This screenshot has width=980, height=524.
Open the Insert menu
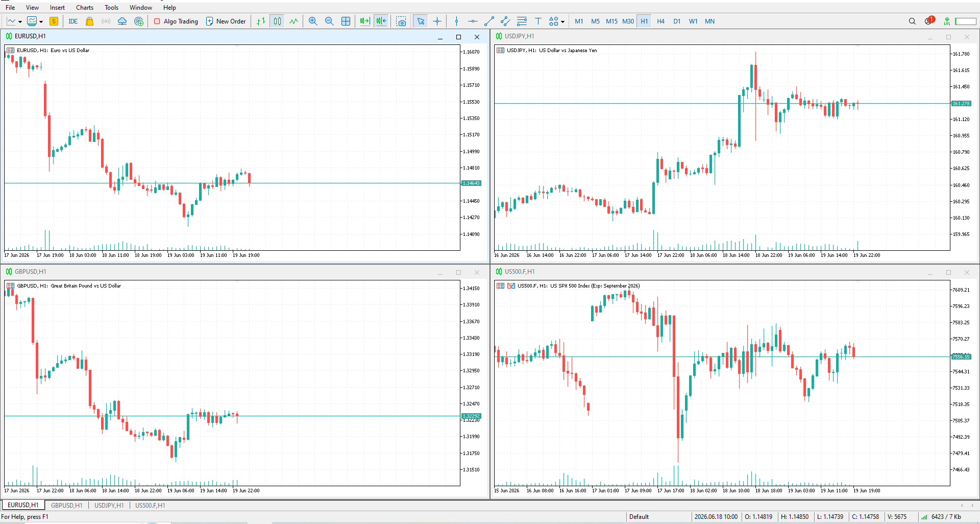pos(57,8)
